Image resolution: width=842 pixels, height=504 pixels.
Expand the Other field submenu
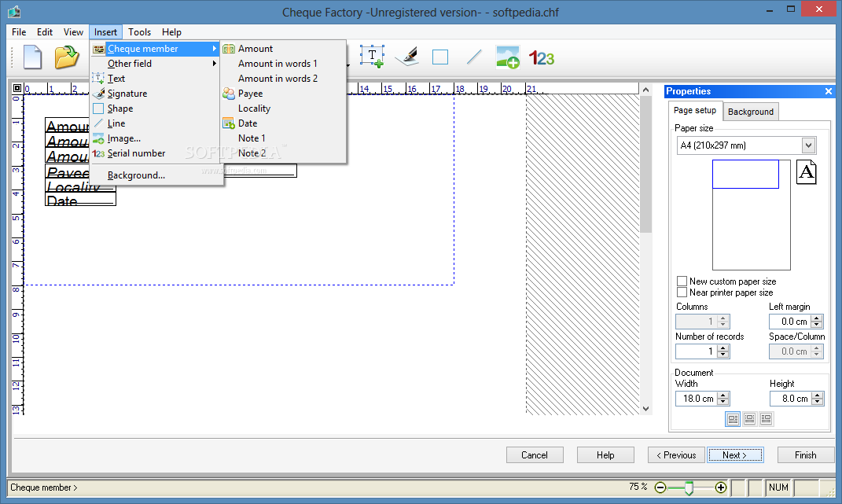click(x=156, y=64)
